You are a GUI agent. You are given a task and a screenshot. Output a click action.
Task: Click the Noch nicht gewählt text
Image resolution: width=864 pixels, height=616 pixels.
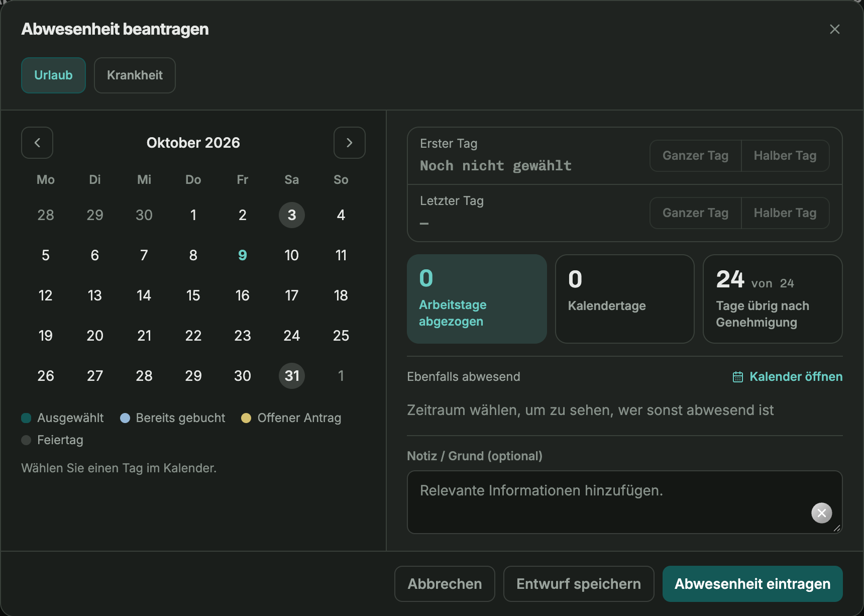(x=496, y=166)
